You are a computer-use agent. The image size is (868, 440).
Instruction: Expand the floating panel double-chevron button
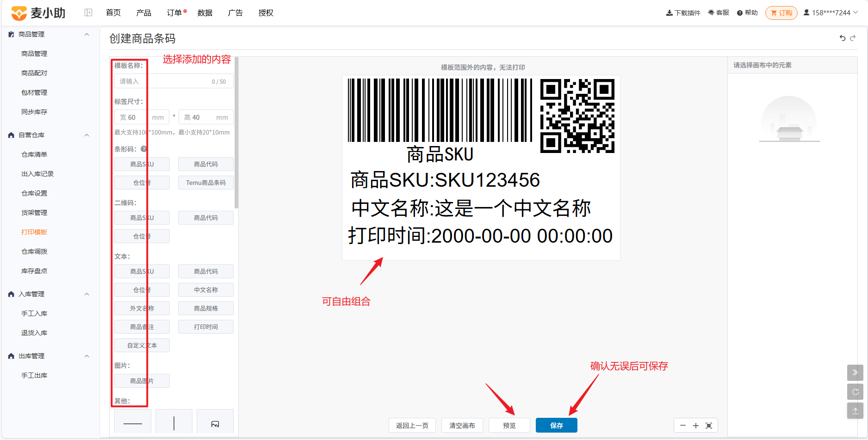pyautogui.click(x=855, y=373)
